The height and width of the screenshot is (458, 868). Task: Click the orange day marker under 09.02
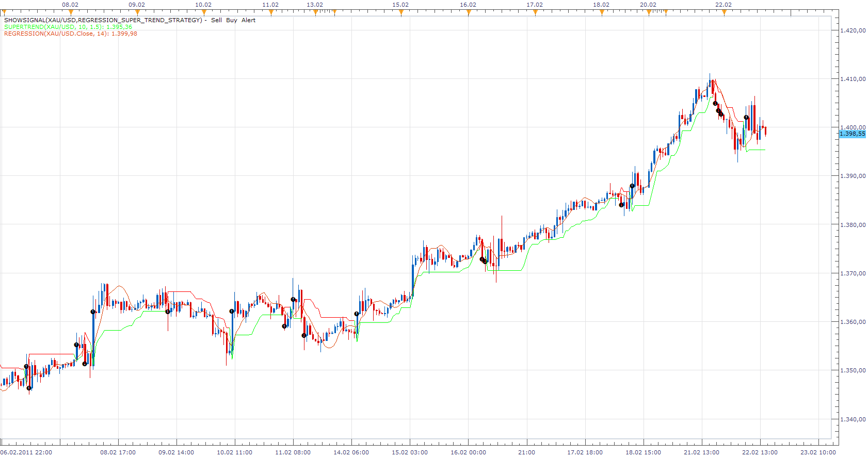(x=137, y=12)
